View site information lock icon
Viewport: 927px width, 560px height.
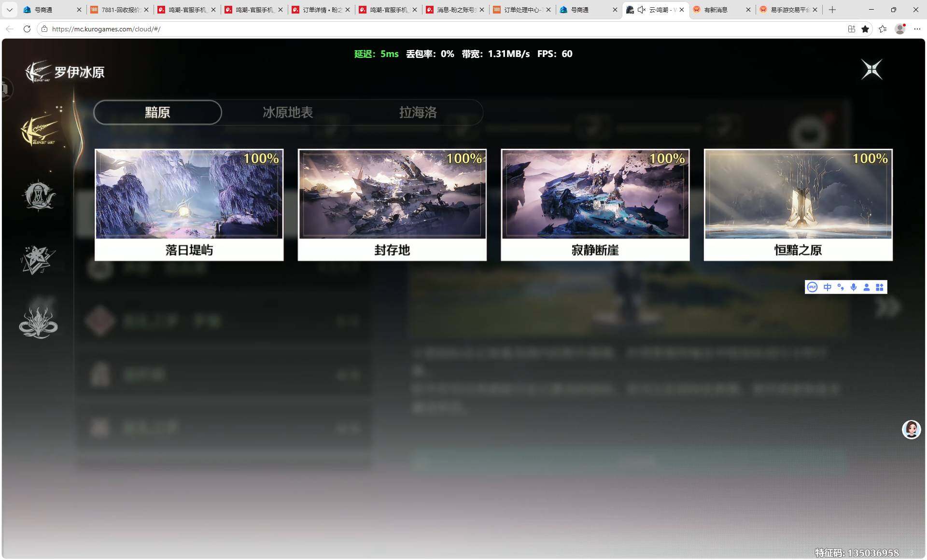pos(44,29)
